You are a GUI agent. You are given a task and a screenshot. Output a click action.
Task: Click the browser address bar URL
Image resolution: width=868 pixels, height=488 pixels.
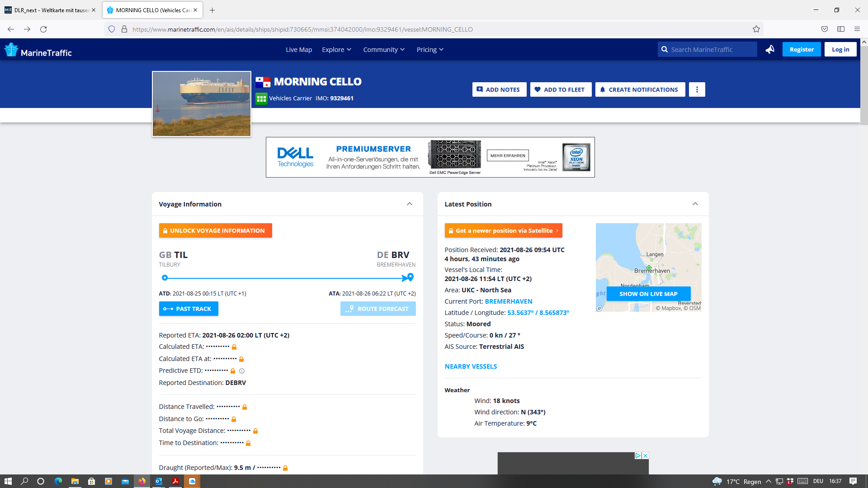pos(302,29)
